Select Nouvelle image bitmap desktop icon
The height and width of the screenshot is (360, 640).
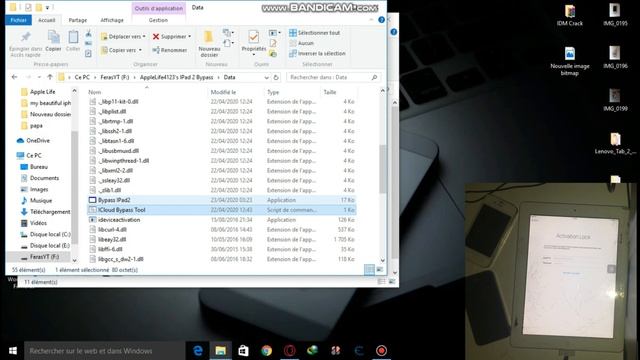570,61
